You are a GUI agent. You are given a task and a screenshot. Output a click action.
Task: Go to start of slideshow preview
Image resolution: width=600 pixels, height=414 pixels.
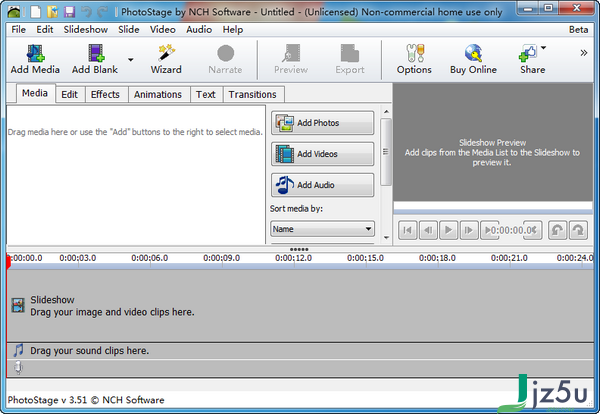click(x=408, y=230)
